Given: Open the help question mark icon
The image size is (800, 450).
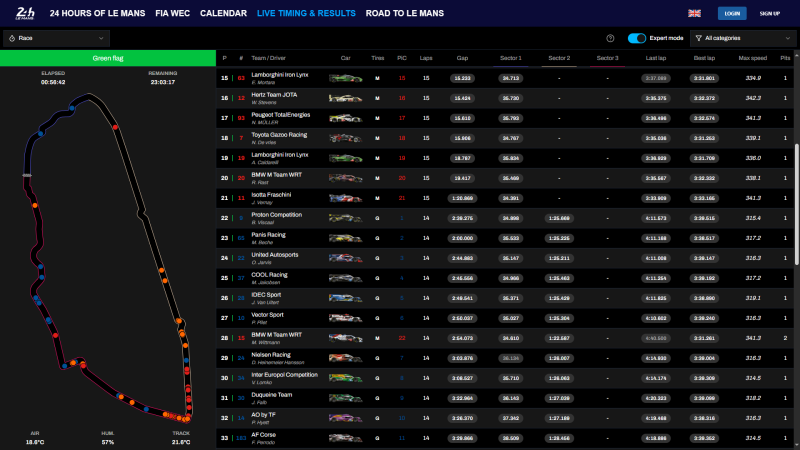Looking at the screenshot, I should click(x=610, y=38).
